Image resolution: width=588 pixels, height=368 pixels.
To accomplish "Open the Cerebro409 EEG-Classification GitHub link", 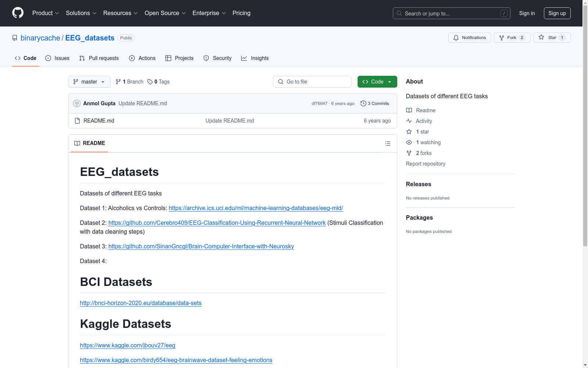I will click(217, 223).
